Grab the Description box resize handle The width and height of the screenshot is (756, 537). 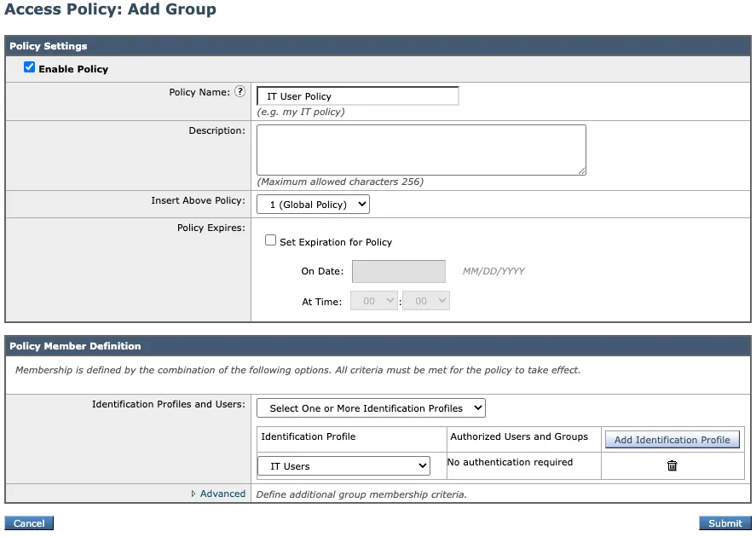pos(582,171)
